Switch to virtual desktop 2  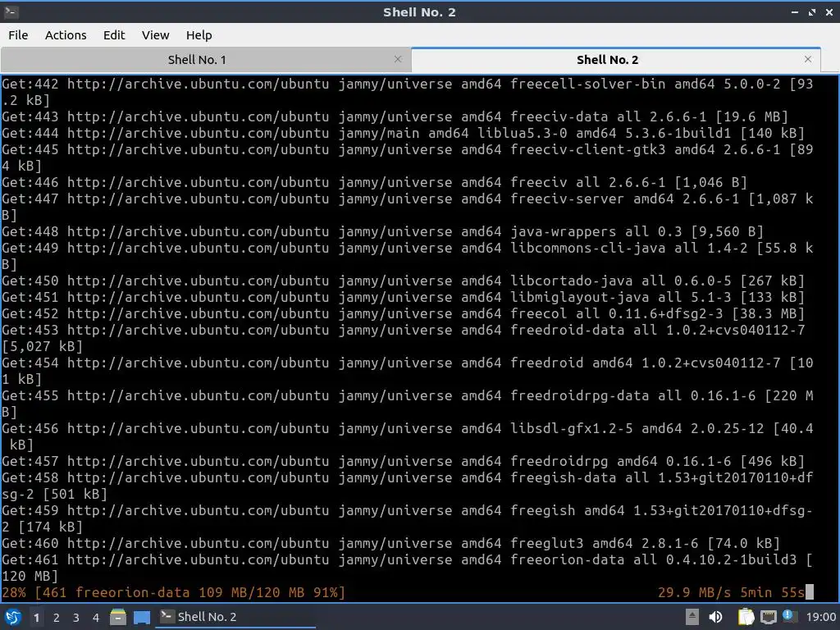click(57, 618)
